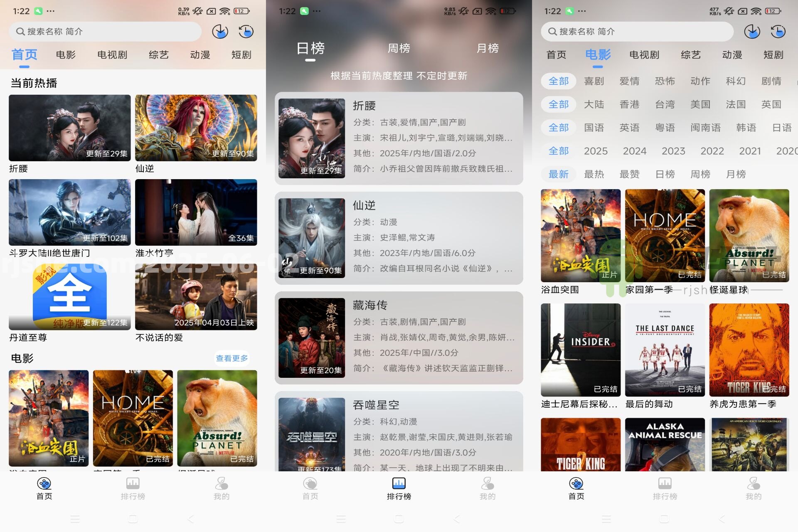
Task: Open the 折腰 poster under 当前热播
Action: tap(69, 128)
